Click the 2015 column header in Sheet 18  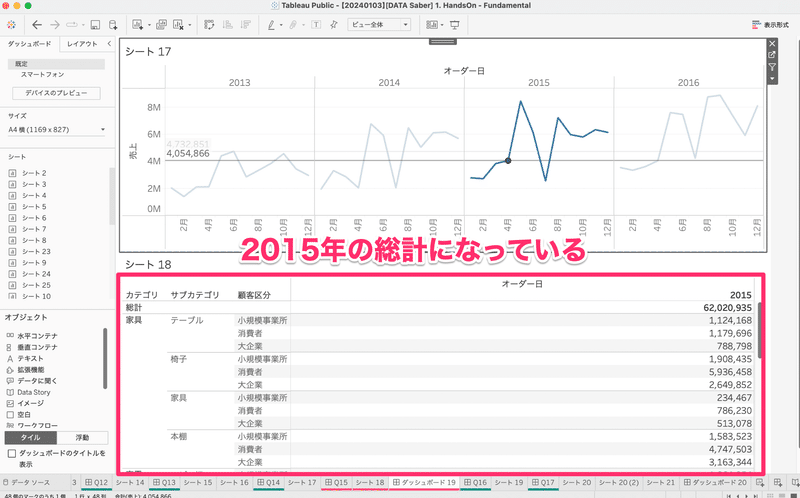click(x=740, y=295)
